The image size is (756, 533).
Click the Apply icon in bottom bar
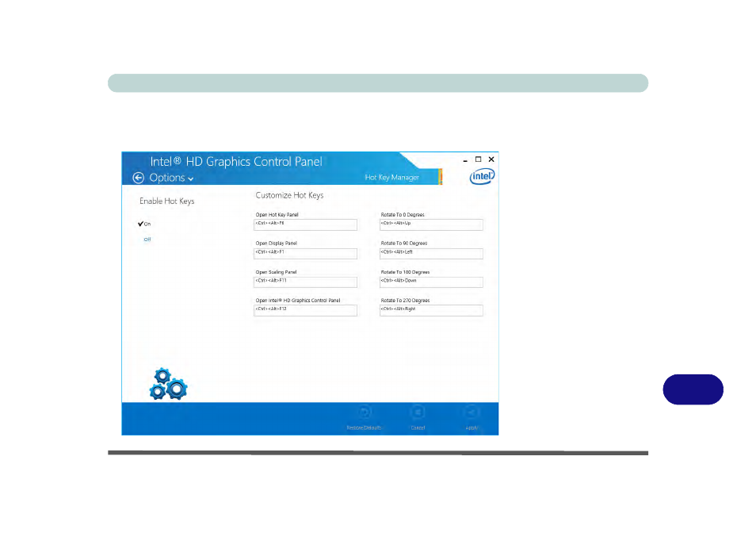pyautogui.click(x=472, y=413)
